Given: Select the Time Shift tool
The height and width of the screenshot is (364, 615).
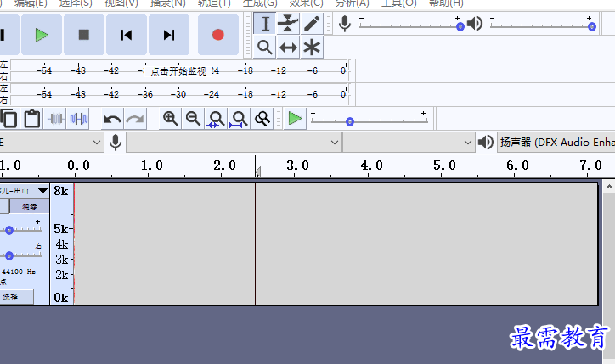Looking at the screenshot, I should click(288, 48).
